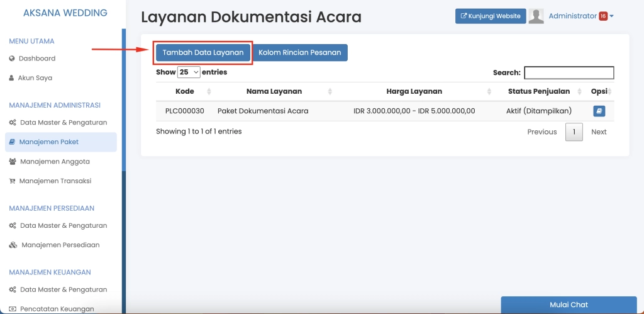Sort by the Nama Layanan column arrows
This screenshot has width=644, height=314.
pos(330,91)
